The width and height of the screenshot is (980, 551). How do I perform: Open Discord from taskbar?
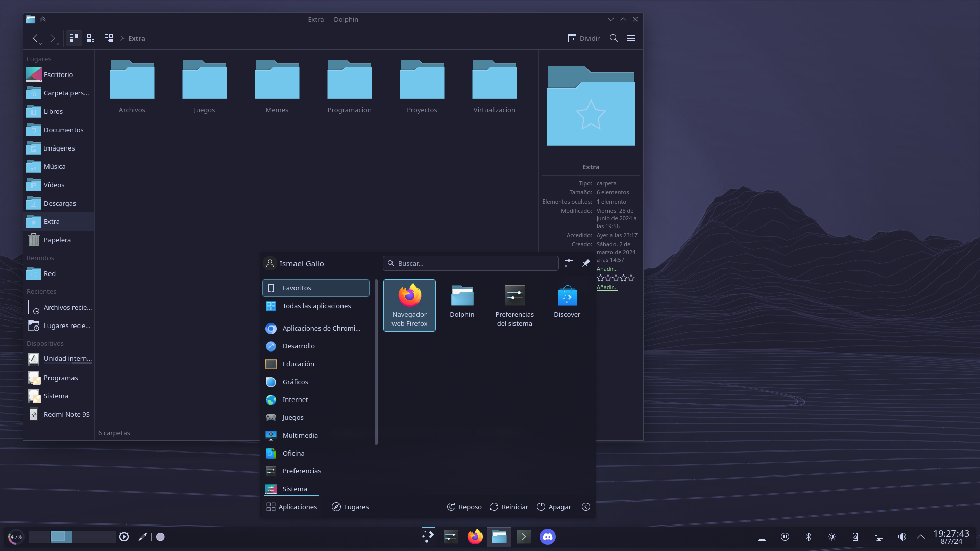point(548,537)
